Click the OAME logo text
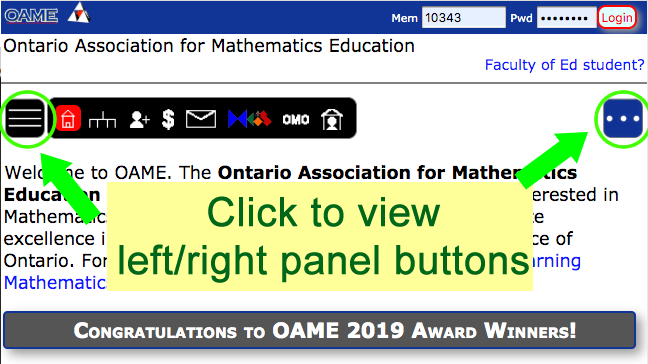The image size is (648, 364). pos(31,16)
